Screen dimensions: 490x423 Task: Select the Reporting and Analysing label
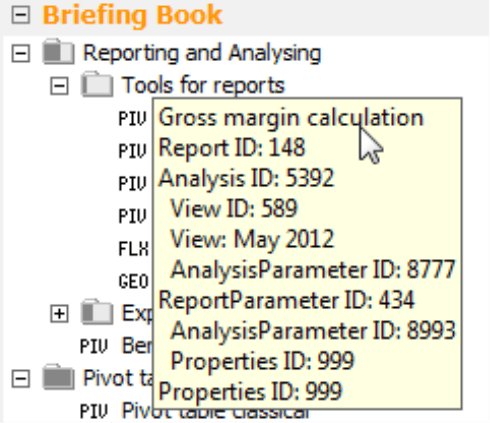(x=202, y=53)
